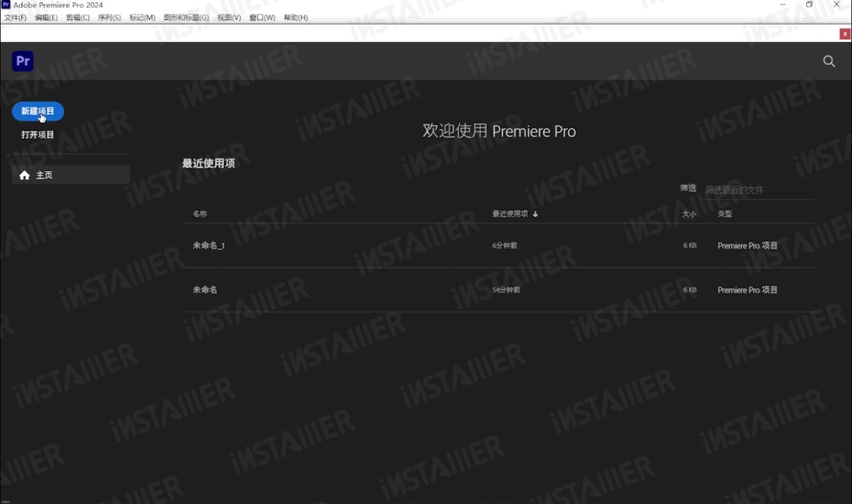852x504 pixels.
Task: Open recent project 未命名_1
Action: point(208,245)
